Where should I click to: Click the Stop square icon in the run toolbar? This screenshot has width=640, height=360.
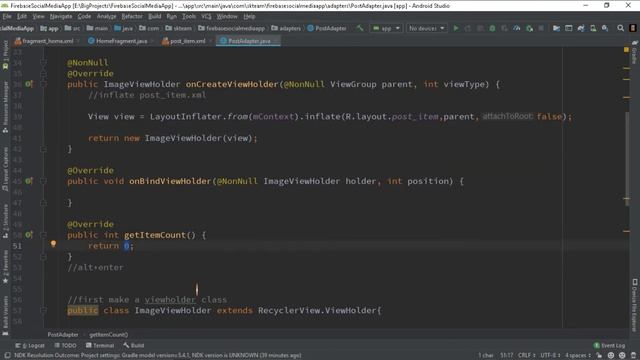coord(541,28)
